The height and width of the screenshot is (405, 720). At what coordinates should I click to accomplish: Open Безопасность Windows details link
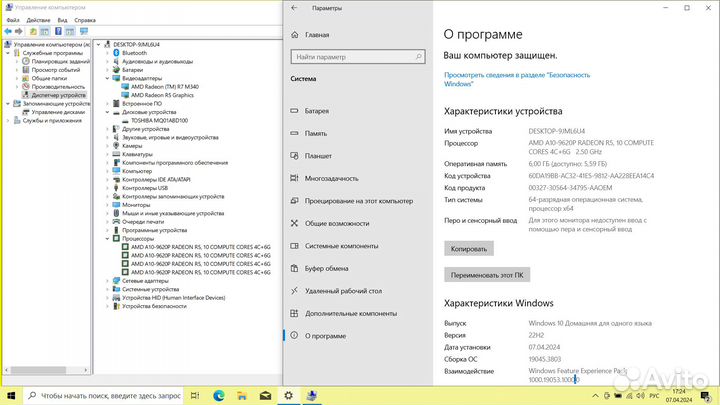(517, 79)
